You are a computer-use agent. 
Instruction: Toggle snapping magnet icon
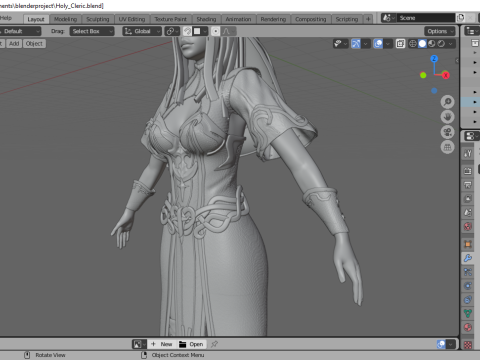[x=187, y=31]
